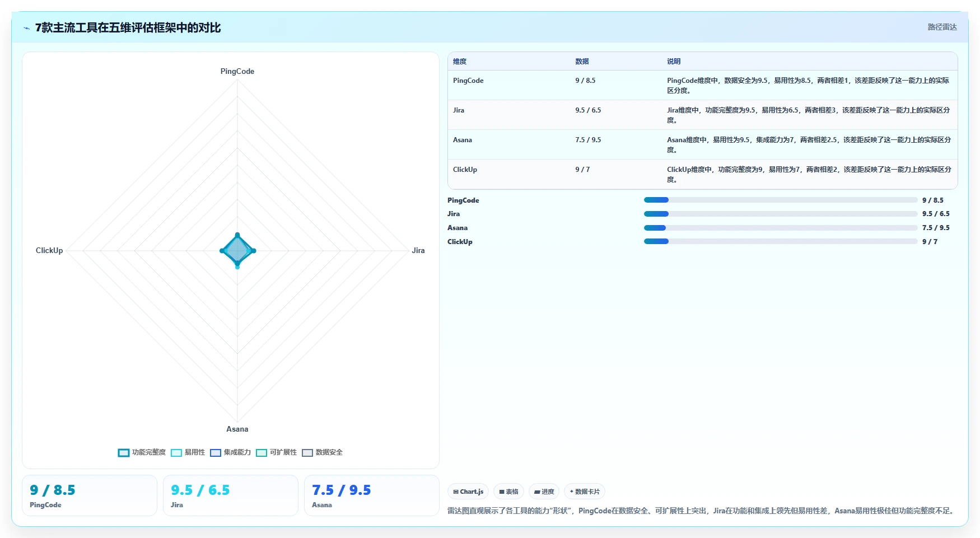Viewport: 980px width, 538px height.
Task: Click the 9 / 7 table cell
Action: coord(582,170)
